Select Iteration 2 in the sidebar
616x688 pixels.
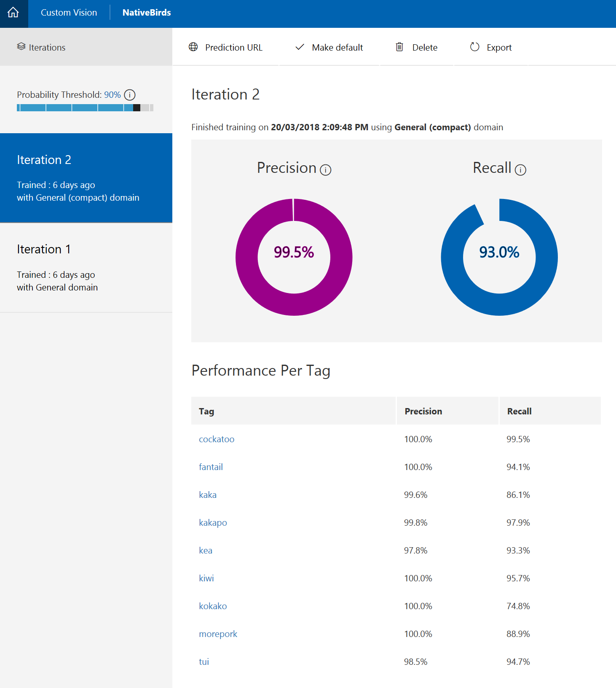click(x=86, y=177)
